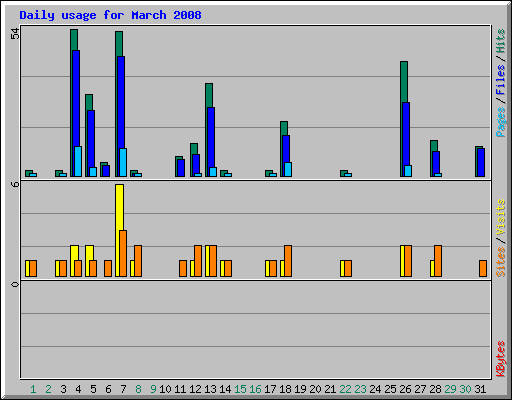The image size is (512, 400).
Task: Click the '6' axis label of middle chart
Action: click(x=15, y=184)
